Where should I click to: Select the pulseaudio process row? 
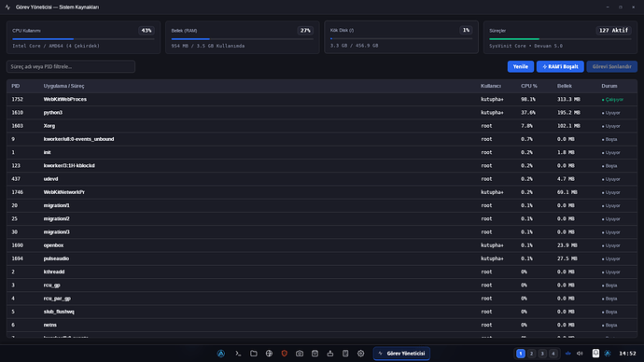point(322,258)
